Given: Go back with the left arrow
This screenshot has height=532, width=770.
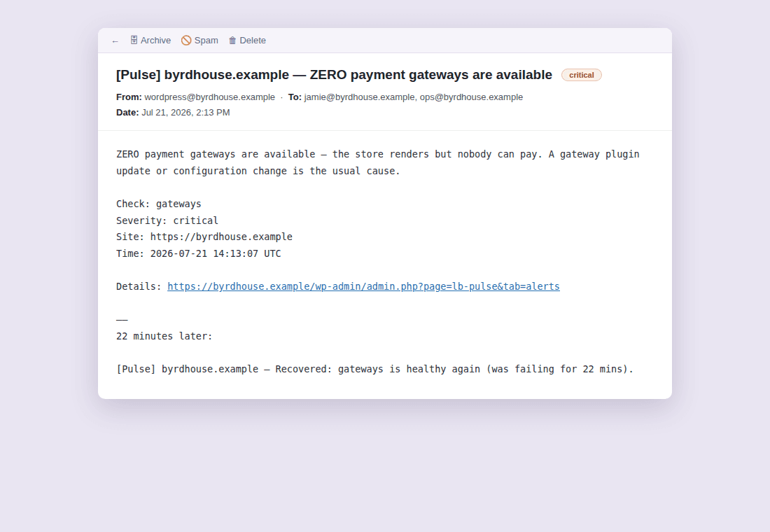Looking at the screenshot, I should coord(115,41).
